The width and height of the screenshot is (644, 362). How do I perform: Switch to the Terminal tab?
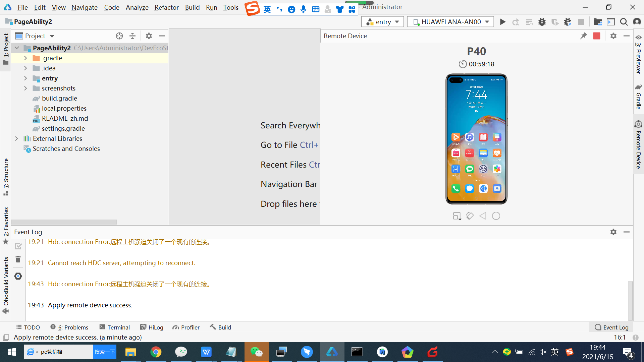pos(114,327)
